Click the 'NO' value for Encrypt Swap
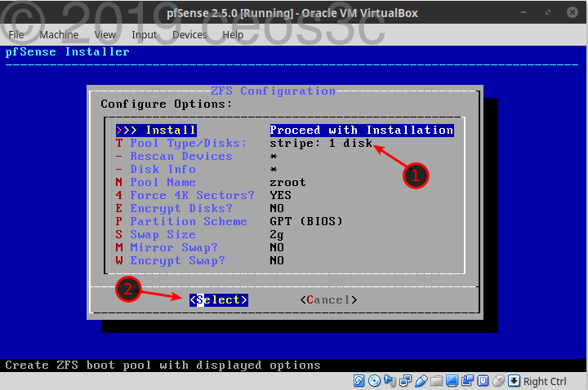588x390 pixels. pos(277,261)
